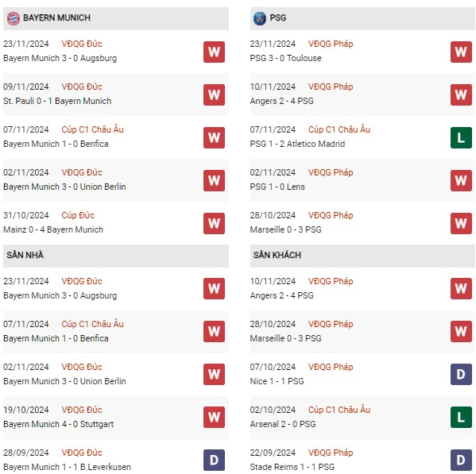Click W badge for St. Pauli 0-1 Bayern
The image size is (476, 474).
214,95
